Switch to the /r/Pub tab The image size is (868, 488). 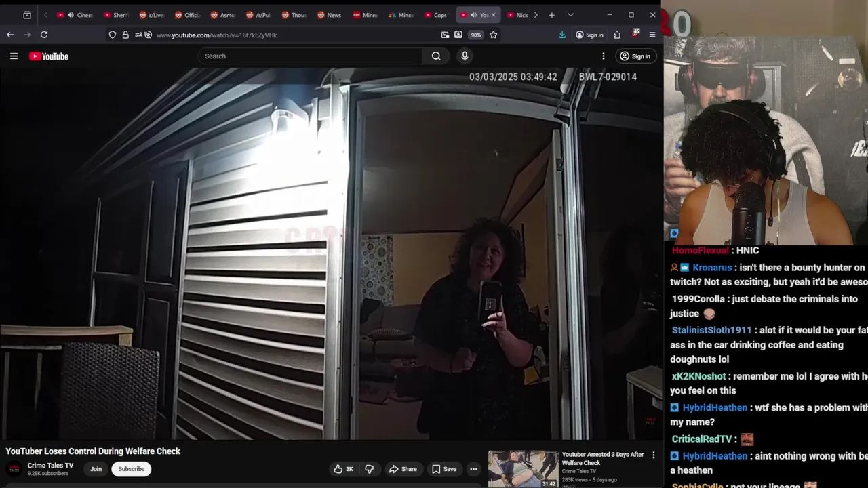click(259, 15)
